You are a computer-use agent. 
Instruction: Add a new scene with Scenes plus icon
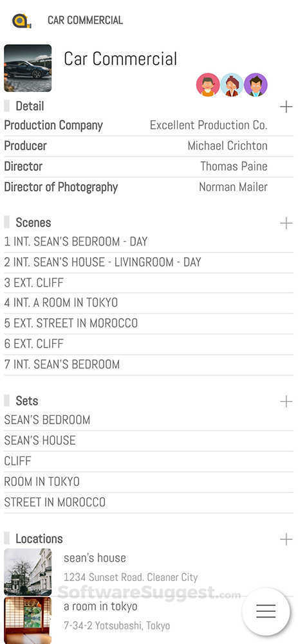pyautogui.click(x=286, y=224)
